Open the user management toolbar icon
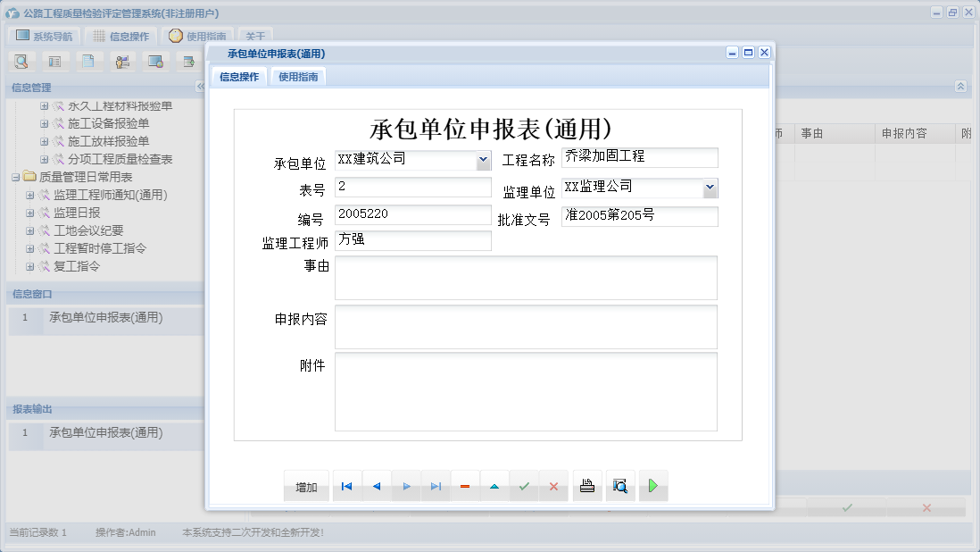 [x=122, y=61]
